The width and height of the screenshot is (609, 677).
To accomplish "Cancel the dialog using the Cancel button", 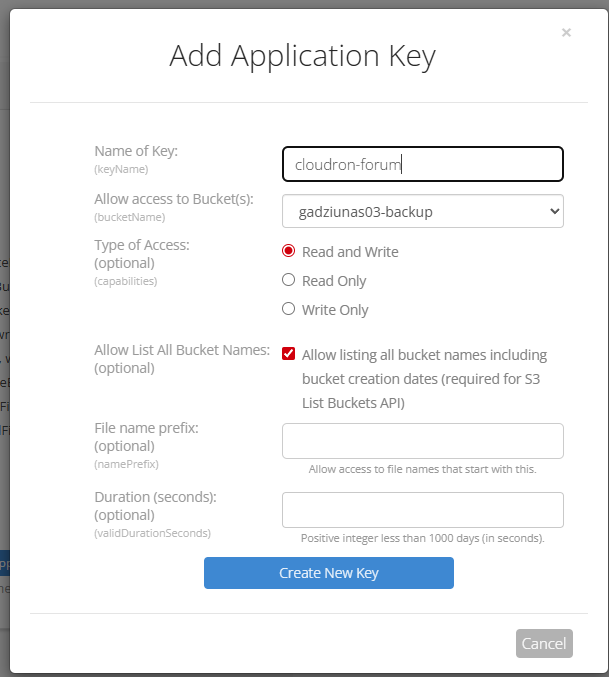I will click(544, 643).
